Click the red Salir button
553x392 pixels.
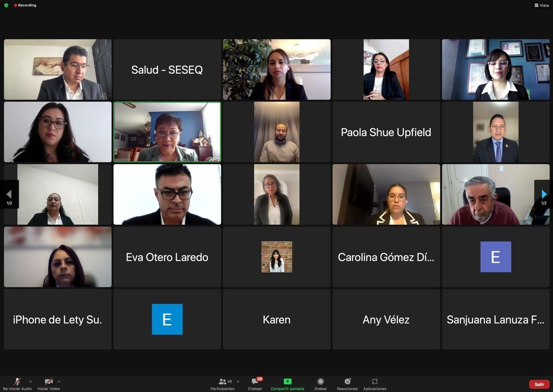(x=539, y=384)
